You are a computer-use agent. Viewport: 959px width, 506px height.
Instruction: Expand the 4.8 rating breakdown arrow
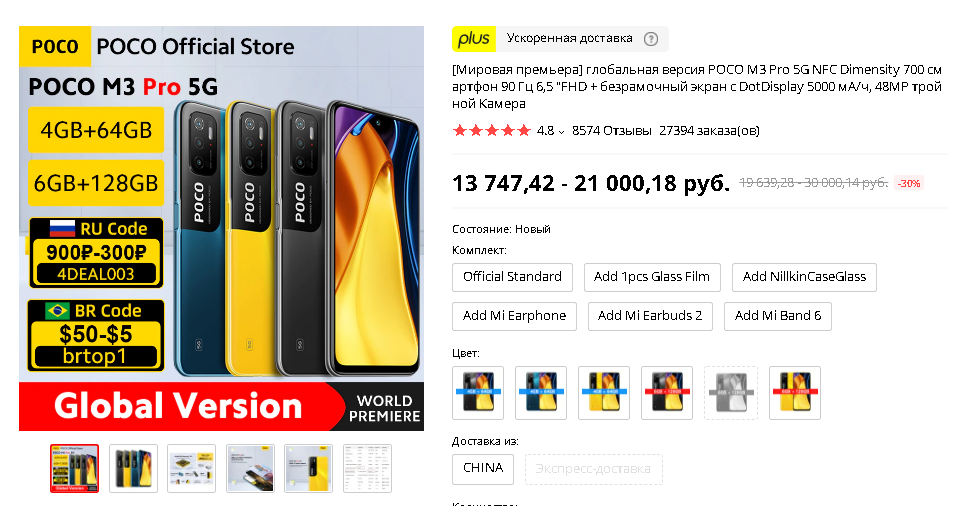pyautogui.click(x=561, y=132)
